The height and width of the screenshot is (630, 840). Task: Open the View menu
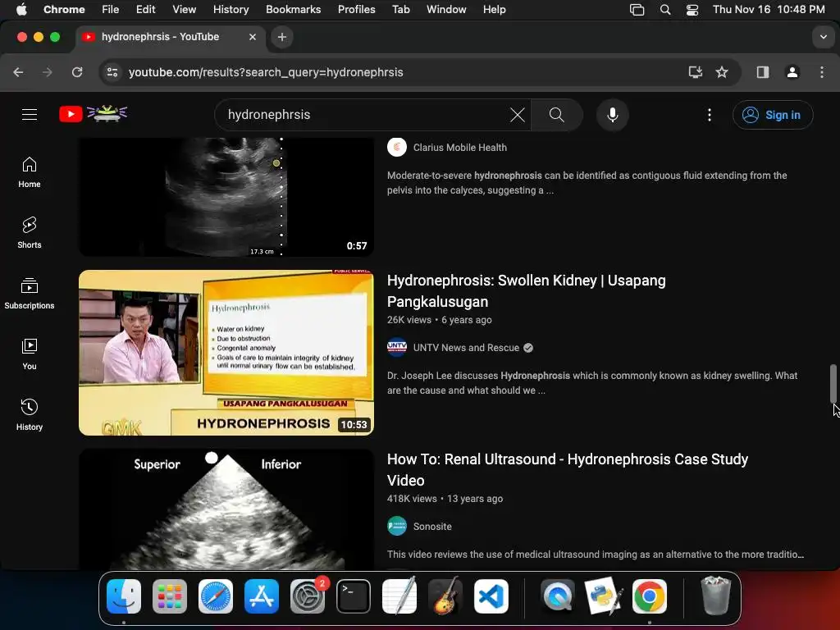(184, 10)
